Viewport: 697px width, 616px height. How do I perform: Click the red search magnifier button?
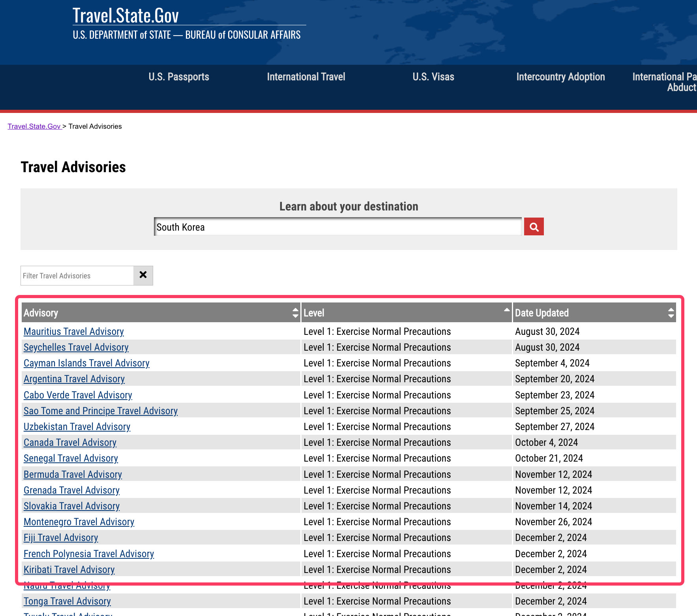(x=534, y=227)
